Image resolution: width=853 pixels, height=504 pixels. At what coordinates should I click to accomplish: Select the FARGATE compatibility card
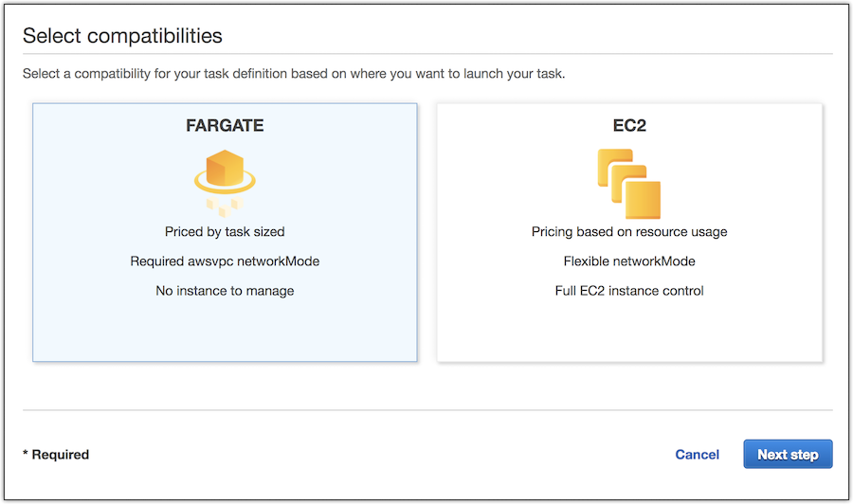click(225, 232)
